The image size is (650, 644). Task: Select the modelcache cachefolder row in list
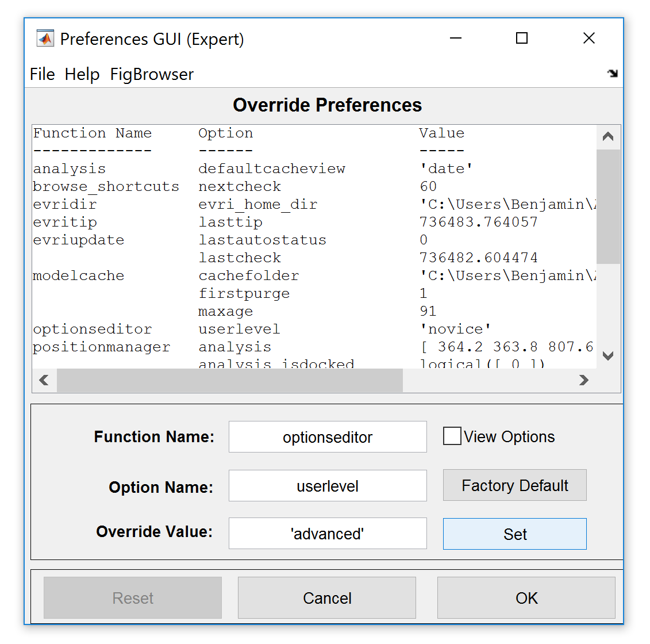coord(248,276)
